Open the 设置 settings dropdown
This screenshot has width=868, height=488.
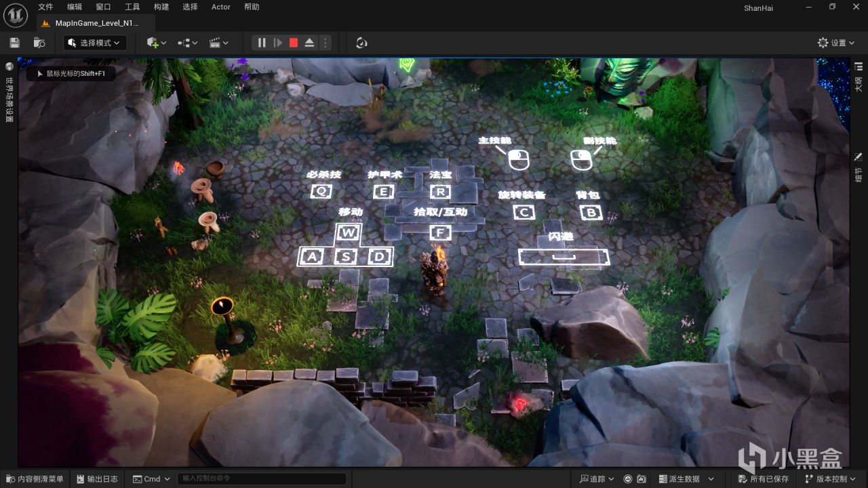[836, 43]
